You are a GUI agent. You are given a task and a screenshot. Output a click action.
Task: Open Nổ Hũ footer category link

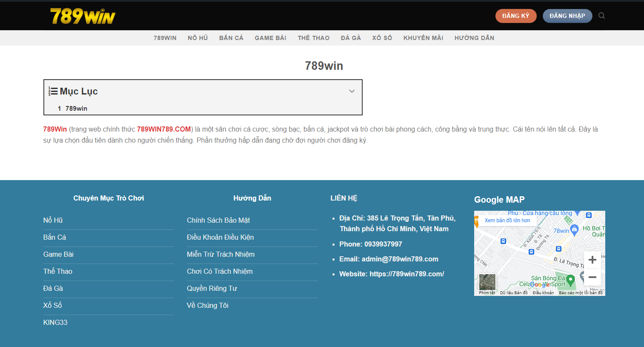(53, 220)
